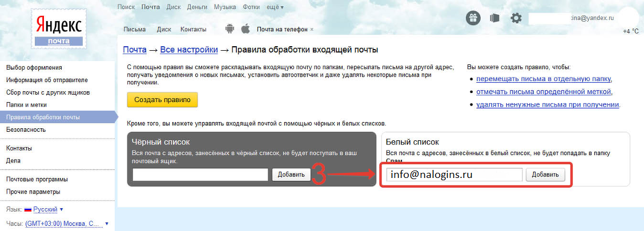Open the timezone dropdown arrow

(107, 224)
